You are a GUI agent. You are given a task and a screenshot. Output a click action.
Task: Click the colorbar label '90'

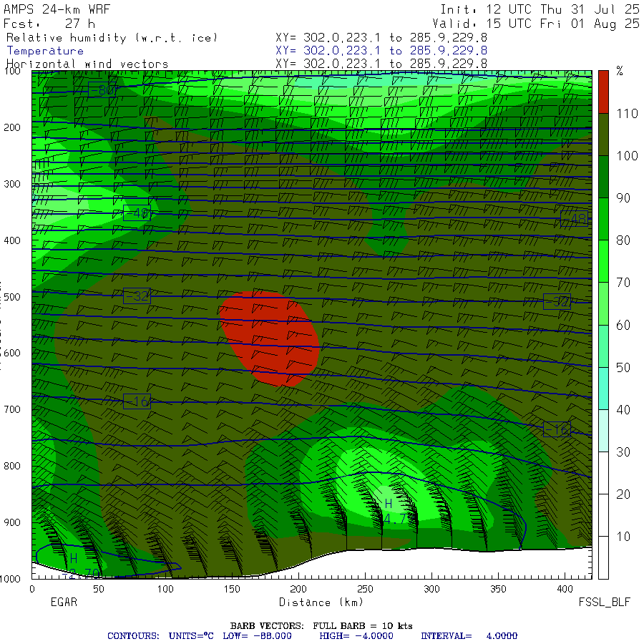tap(623, 198)
